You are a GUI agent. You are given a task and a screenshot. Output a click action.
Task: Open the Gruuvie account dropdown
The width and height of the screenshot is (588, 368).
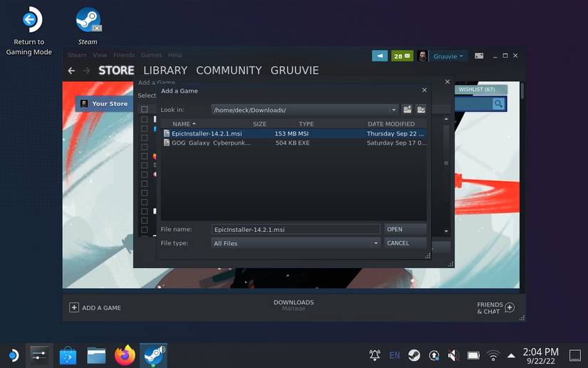pos(448,56)
